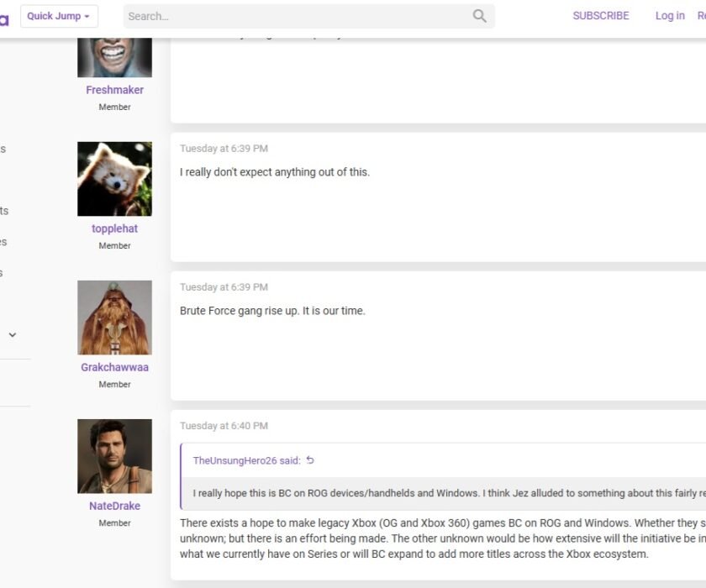The height and width of the screenshot is (588, 706).
Task: Click the Log in link
Action: pyautogui.click(x=669, y=16)
